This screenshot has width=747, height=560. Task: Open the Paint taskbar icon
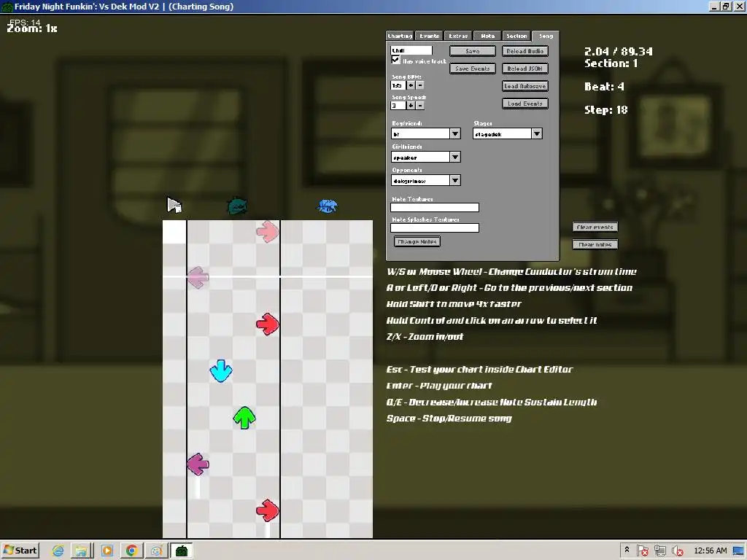click(156, 551)
